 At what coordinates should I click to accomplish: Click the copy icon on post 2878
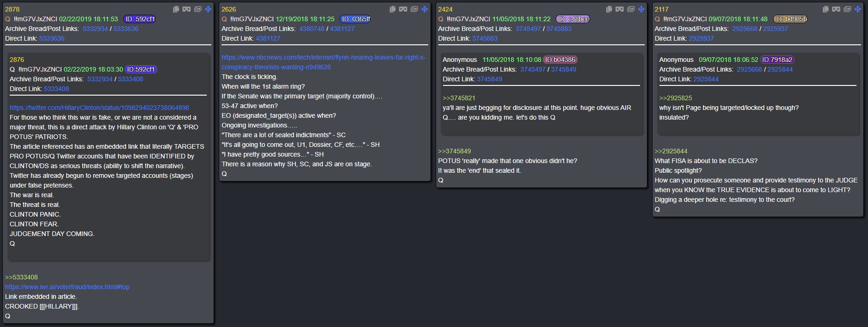click(176, 9)
